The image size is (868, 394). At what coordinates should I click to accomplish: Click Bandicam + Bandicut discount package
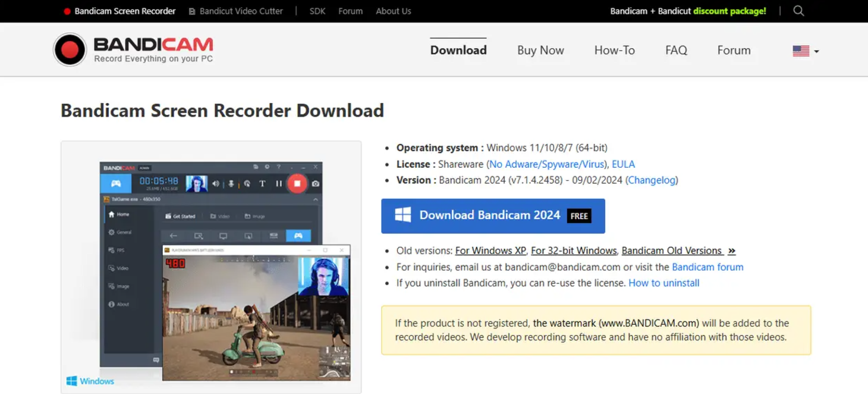(x=688, y=11)
